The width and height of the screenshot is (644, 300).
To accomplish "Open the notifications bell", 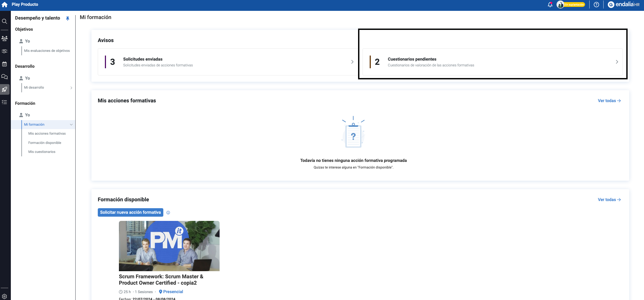I will (550, 4).
